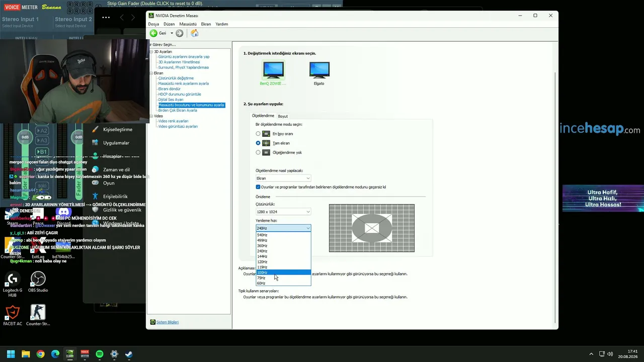
Task: Select the En boy oranı radio button
Action: click(258, 134)
